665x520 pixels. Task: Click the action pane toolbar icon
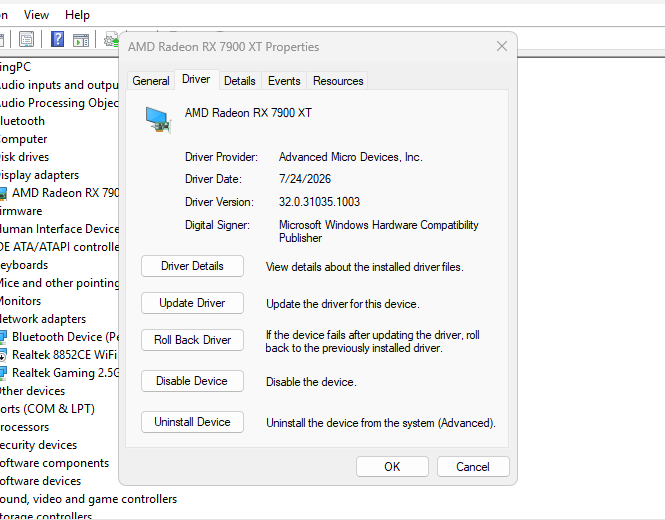click(81, 40)
